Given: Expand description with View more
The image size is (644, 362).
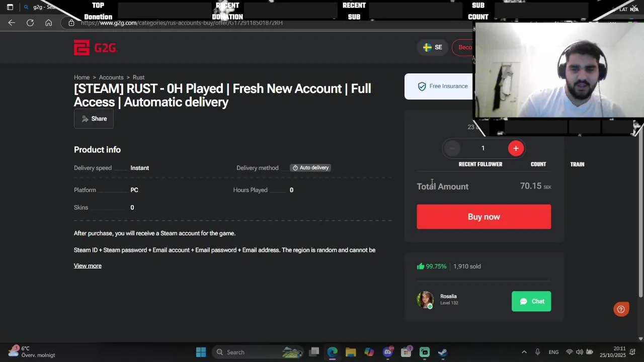Looking at the screenshot, I should click(88, 266).
